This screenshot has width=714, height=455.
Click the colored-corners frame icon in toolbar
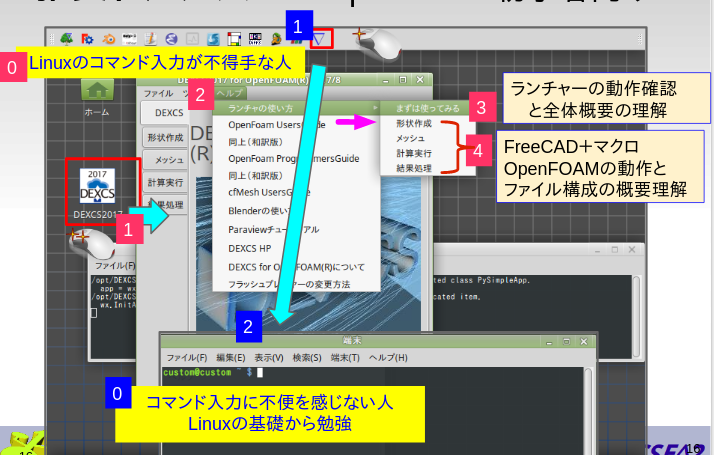(234, 39)
